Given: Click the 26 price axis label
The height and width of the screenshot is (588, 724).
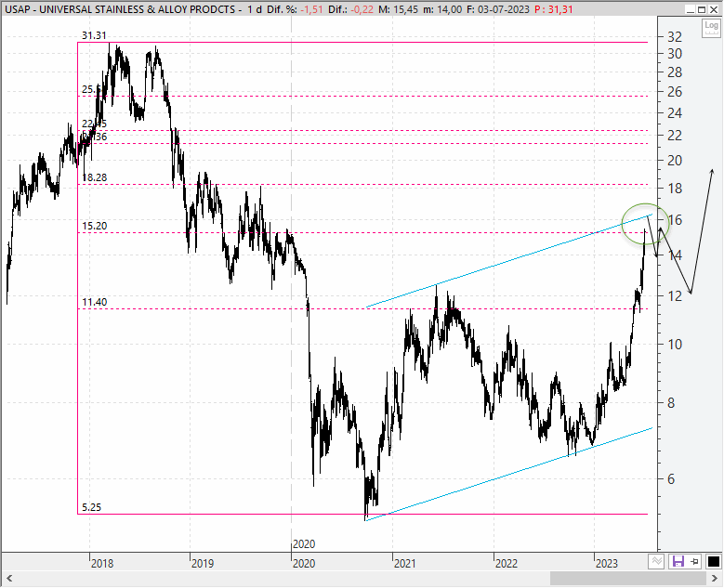Looking at the screenshot, I should click(675, 92).
